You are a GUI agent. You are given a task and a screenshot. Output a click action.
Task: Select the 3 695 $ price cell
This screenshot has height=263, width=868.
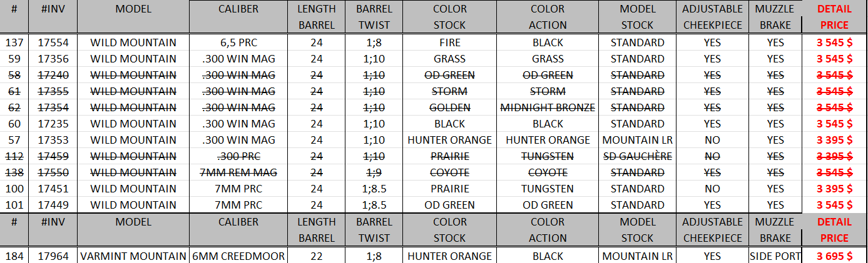coord(834,256)
